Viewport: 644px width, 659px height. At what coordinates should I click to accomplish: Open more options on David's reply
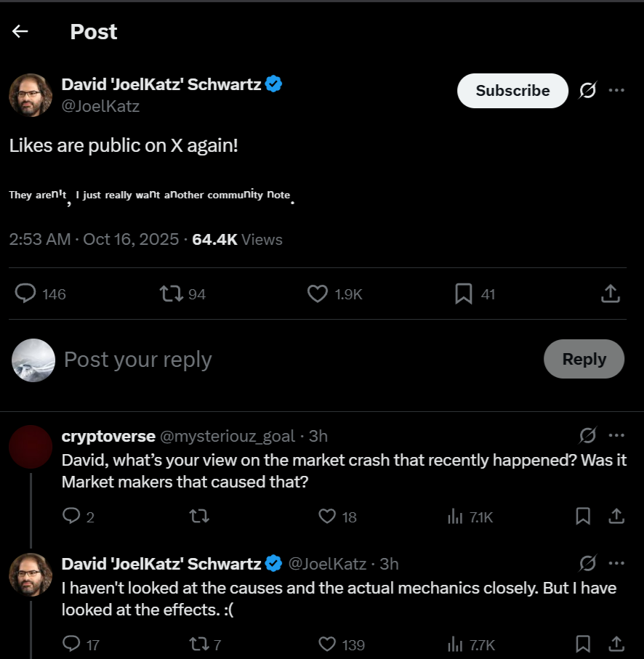pos(616,564)
